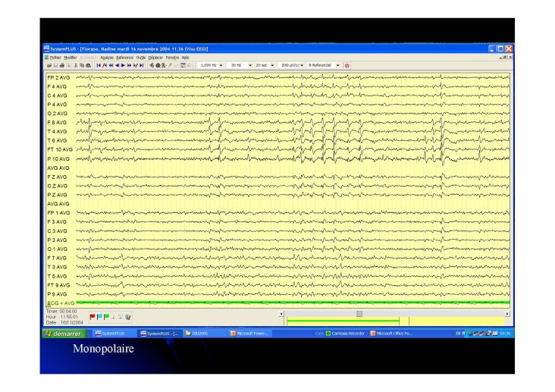Select the C Z AVG channel label

coord(57,186)
